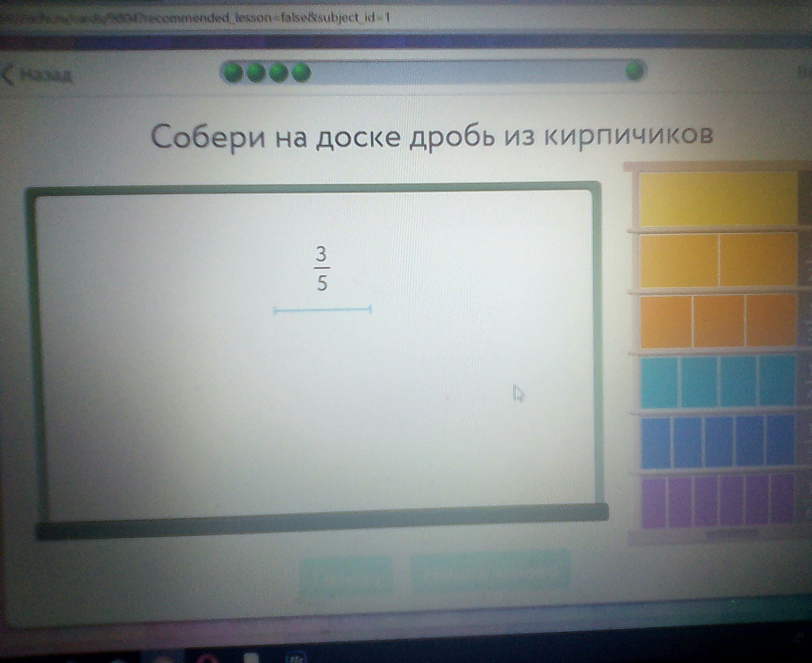Screen dimensions: 812x663
Task: Select the first blue one-fifth brick
Action: click(x=656, y=443)
